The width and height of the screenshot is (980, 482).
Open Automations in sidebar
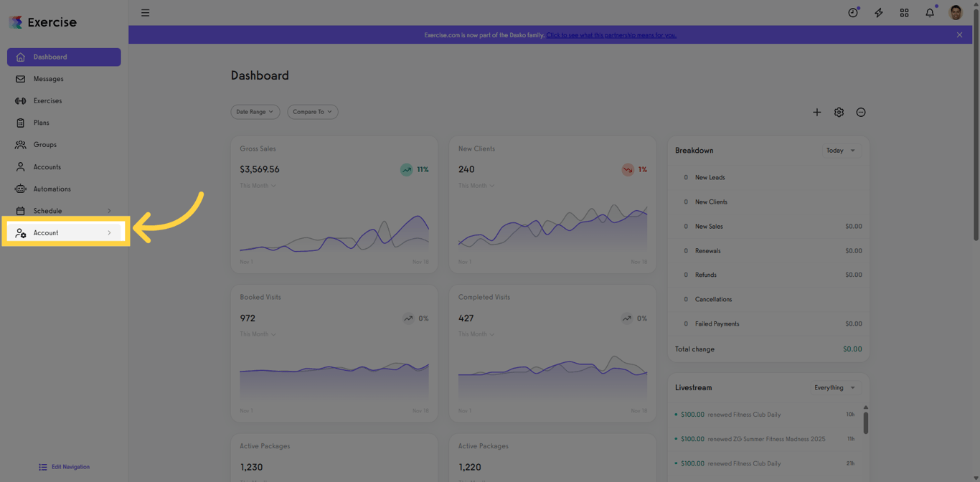[x=65, y=189]
